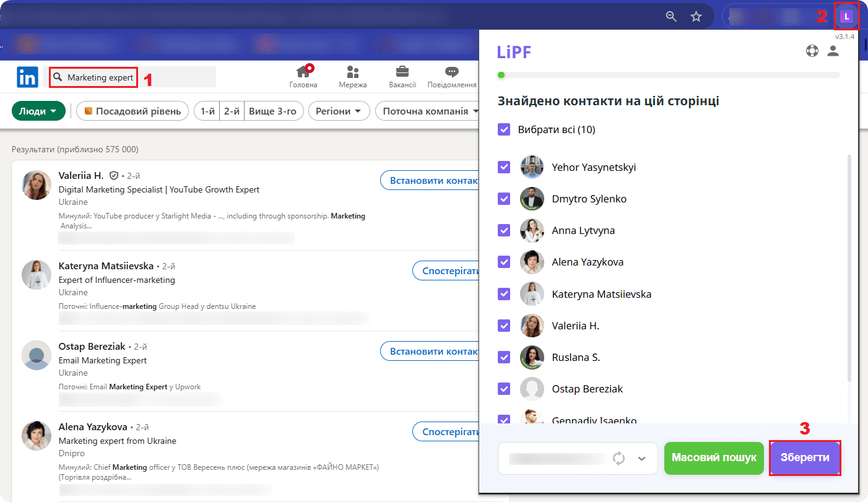The height and width of the screenshot is (502, 868).
Task: Open the Вакансії tab
Action: (402, 77)
